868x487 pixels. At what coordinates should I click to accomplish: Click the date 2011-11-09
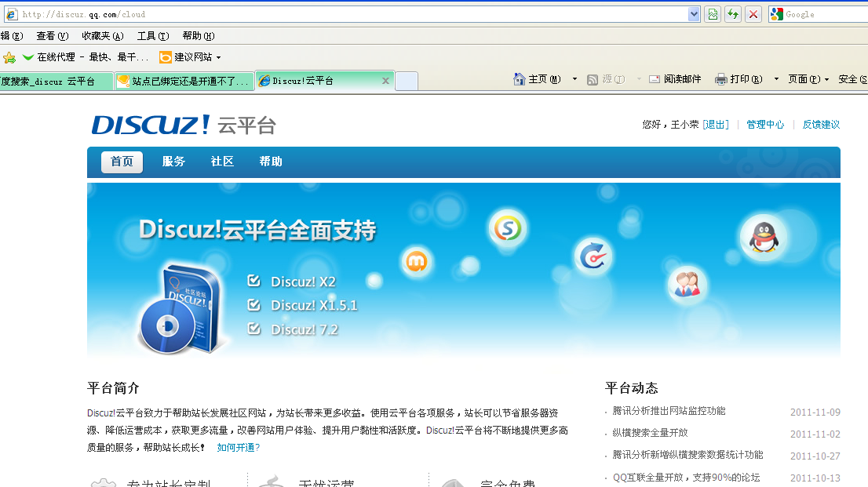[815, 412]
